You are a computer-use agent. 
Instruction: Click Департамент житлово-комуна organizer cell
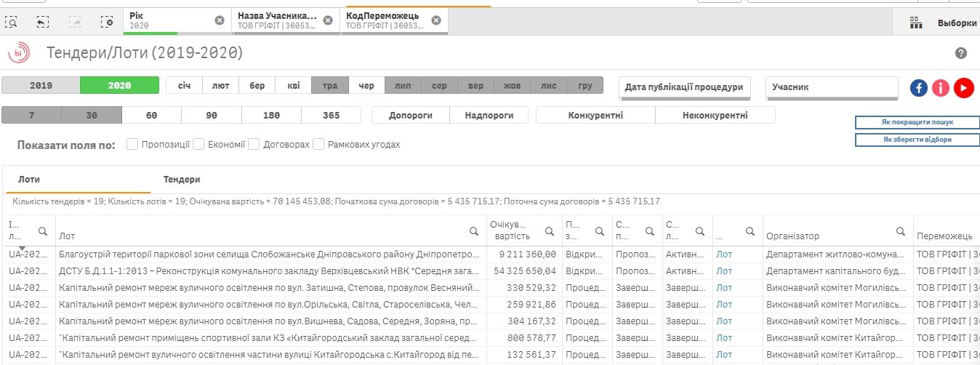click(836, 254)
